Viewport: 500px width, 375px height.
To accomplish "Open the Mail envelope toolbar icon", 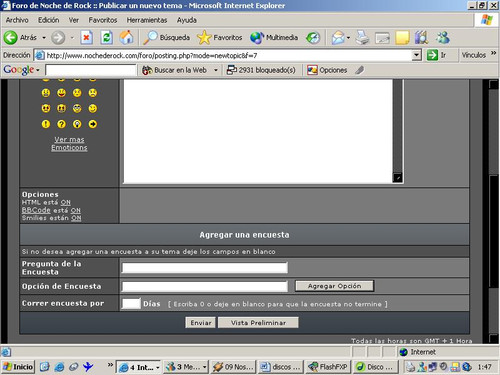I will 338,38.
